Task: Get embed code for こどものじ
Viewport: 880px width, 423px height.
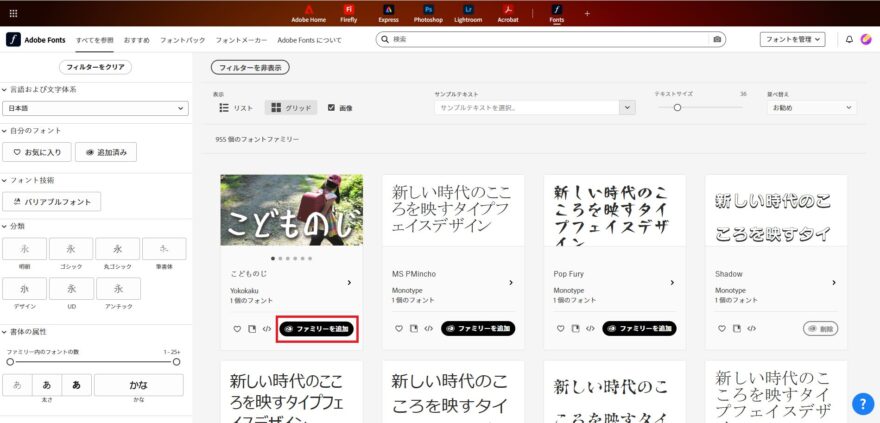Action: 267,329
